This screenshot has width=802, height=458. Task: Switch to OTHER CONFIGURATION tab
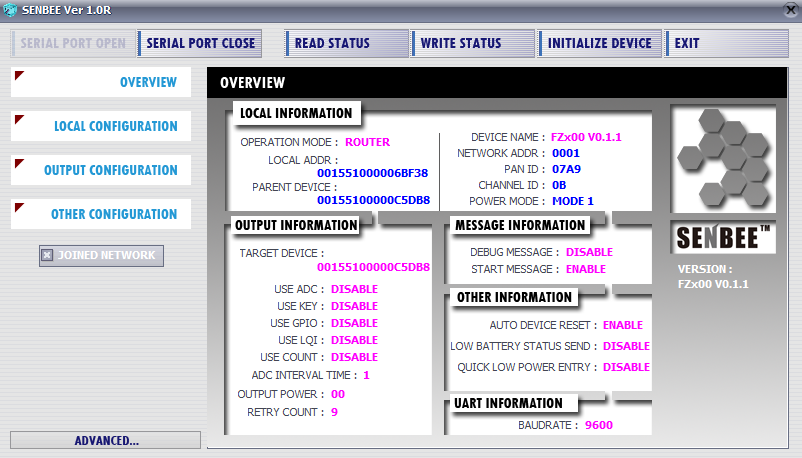click(x=101, y=214)
